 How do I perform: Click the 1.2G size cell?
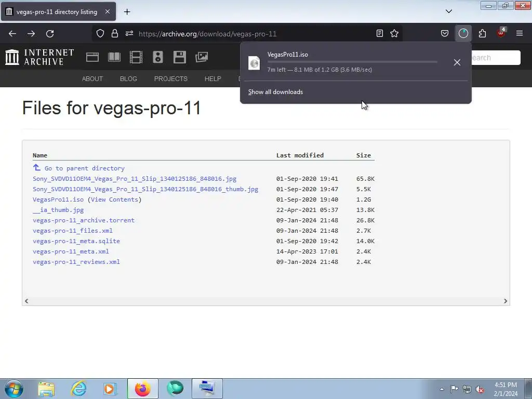pos(363,199)
